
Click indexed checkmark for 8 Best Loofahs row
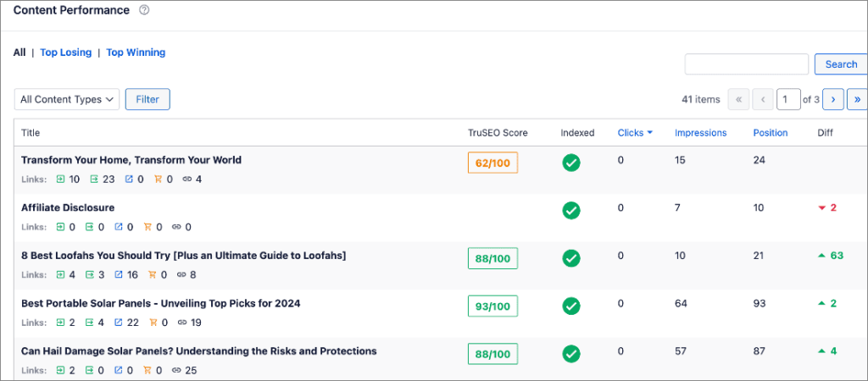tap(571, 258)
